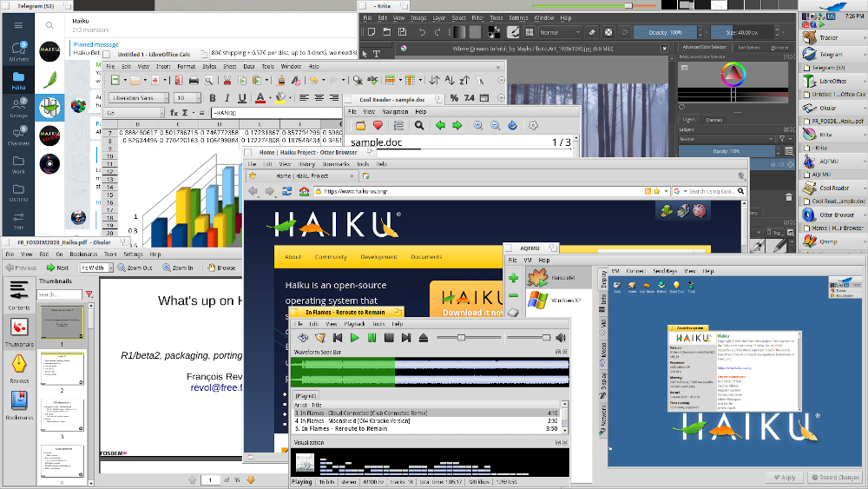868x489 pixels.
Task: Open the Filter menu in Krita
Action: [477, 17]
